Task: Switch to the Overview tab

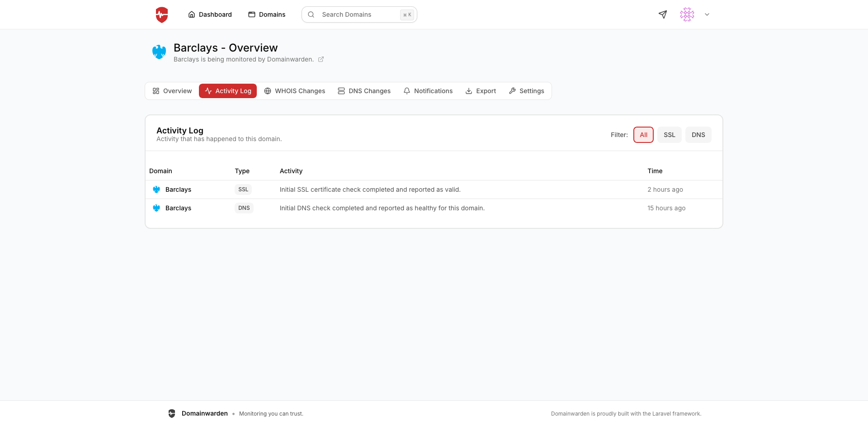Action: tap(172, 91)
